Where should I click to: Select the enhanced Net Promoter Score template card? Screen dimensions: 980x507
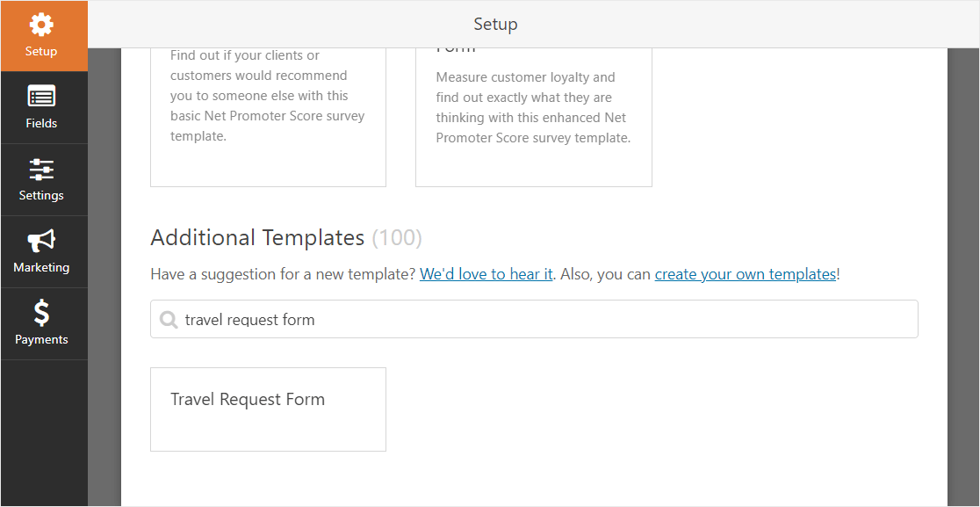point(534,118)
